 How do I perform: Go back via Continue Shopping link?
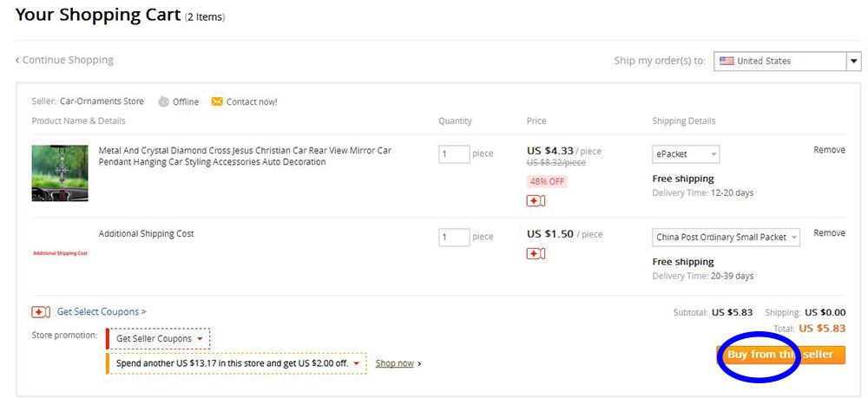click(x=64, y=61)
